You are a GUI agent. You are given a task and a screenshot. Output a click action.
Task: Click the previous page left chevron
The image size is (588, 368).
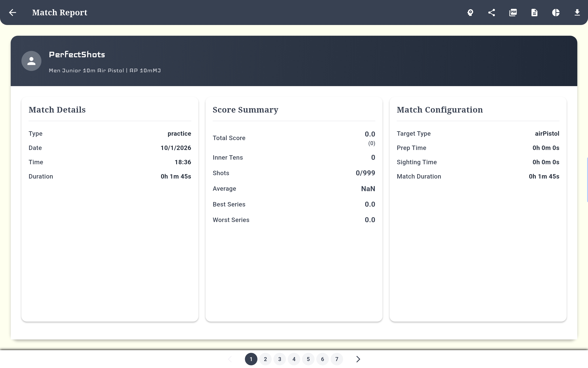230,359
